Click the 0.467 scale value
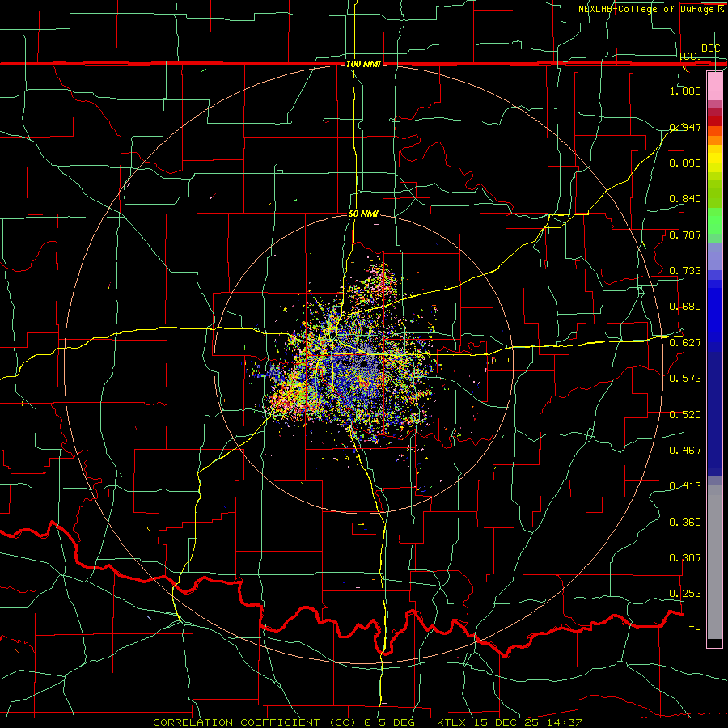Viewport: 728px width, 728px height. click(685, 451)
